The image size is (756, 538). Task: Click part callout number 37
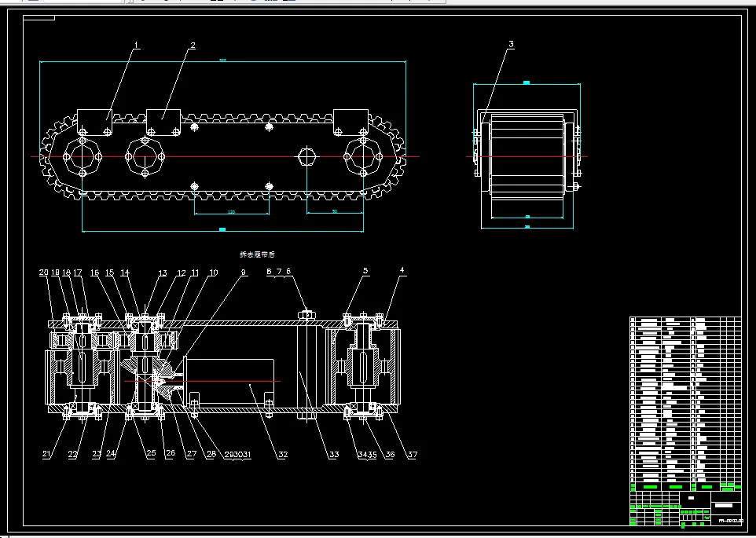(x=413, y=454)
